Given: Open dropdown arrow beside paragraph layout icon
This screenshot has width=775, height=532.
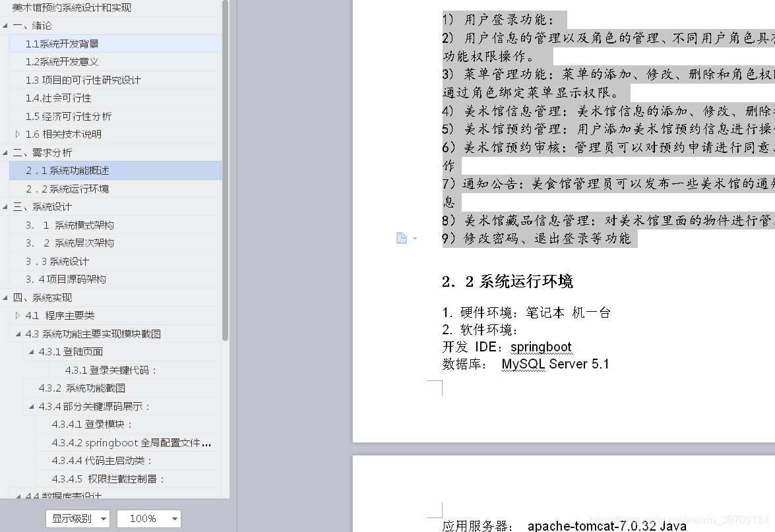Looking at the screenshot, I should coord(415,239).
